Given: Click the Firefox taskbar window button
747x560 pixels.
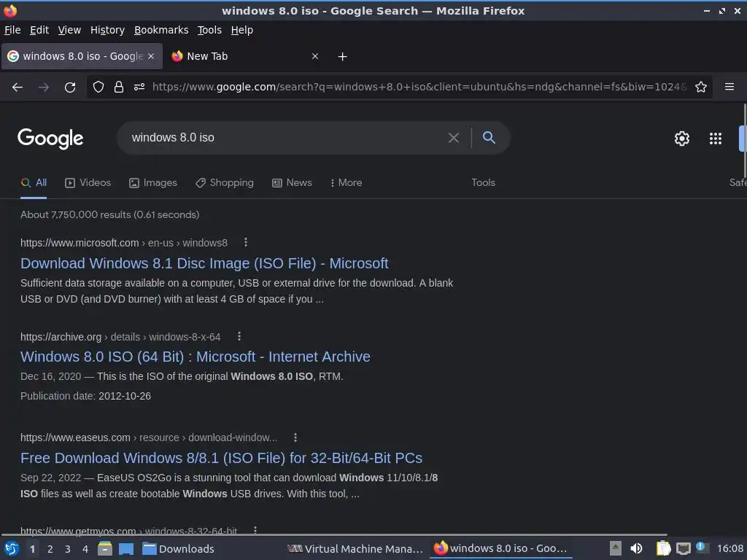Looking at the screenshot, I should 501,549.
